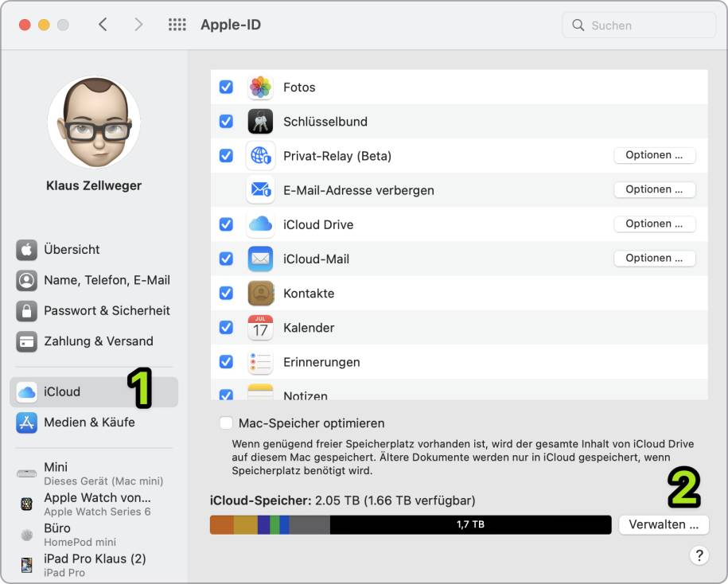Click the orange segment of storage bar
This screenshot has width=728, height=584.
click(222, 525)
